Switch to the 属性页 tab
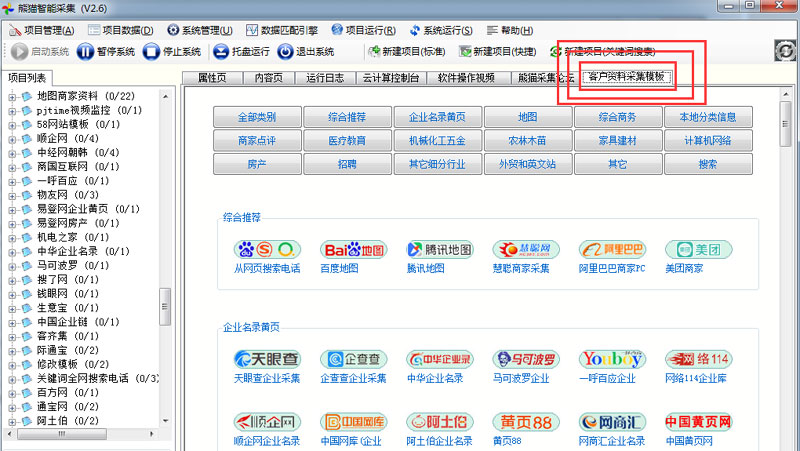This screenshot has height=451, width=800. tap(212, 78)
